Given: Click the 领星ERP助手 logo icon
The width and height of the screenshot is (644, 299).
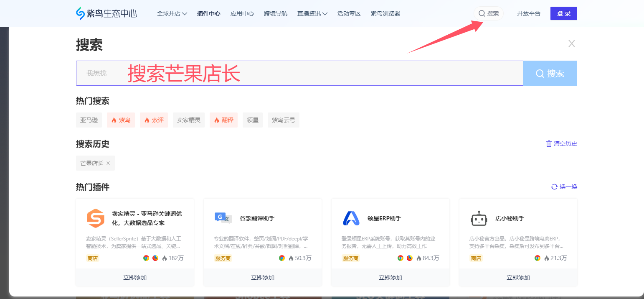Looking at the screenshot, I should point(351,218).
